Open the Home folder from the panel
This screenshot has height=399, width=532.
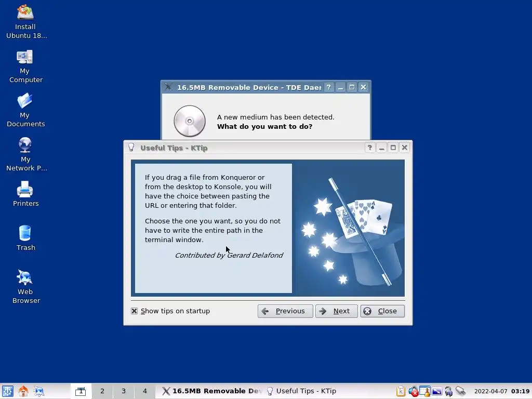coord(23,391)
